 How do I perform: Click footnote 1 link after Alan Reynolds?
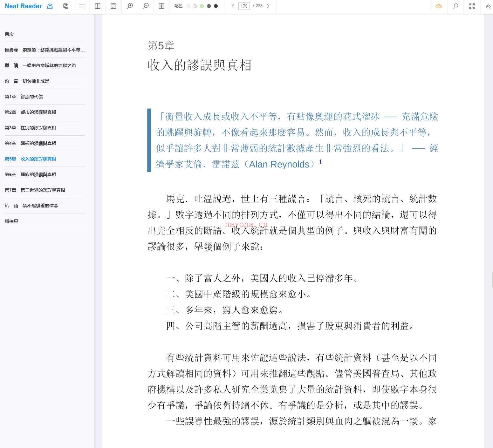[x=320, y=162]
